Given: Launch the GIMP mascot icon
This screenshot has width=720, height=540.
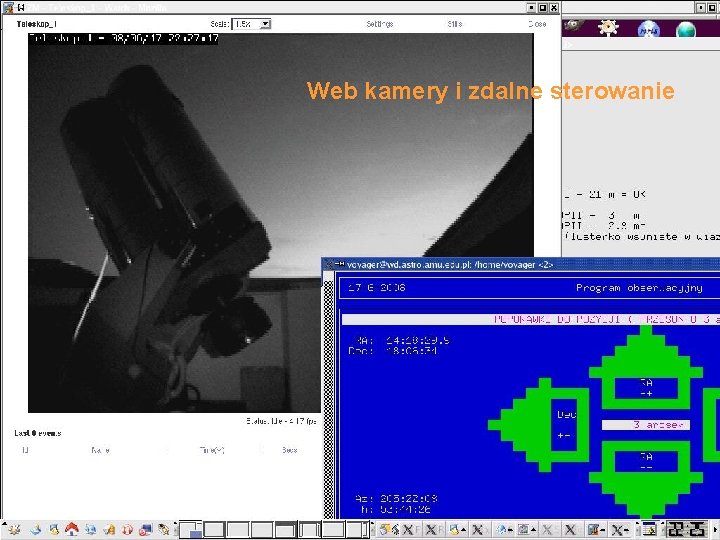Looking at the screenshot, I should point(574,26).
